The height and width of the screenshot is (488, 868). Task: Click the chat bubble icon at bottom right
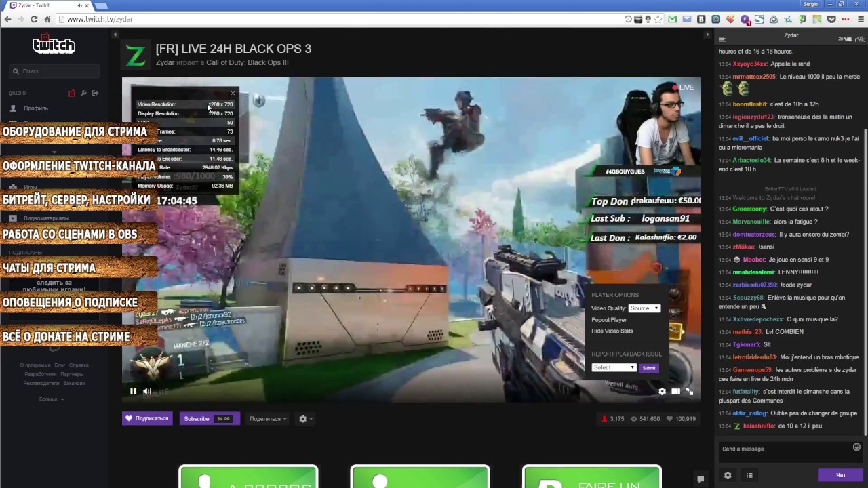coord(701,479)
